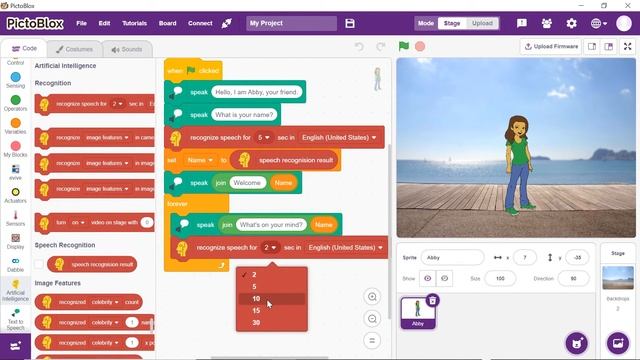Click the Upload Firmware button
This screenshot has height=360, width=640.
point(551,47)
